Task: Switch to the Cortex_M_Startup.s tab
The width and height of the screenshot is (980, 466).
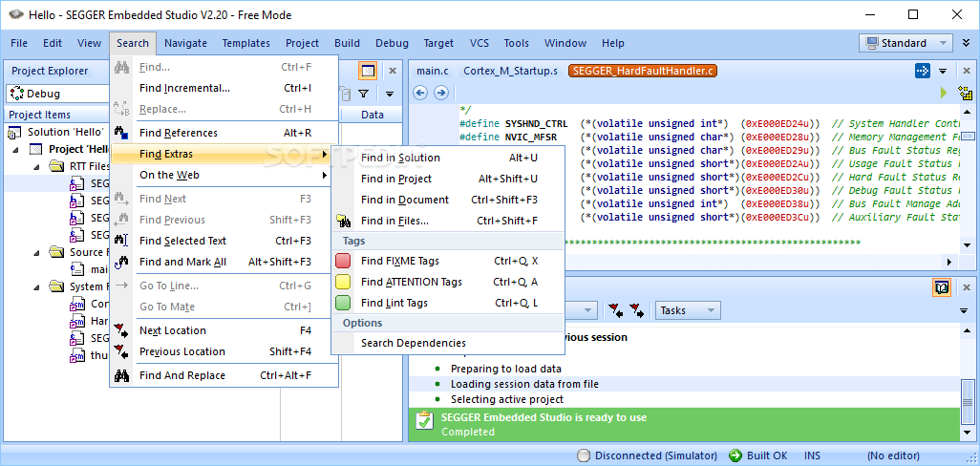Action: (x=510, y=71)
